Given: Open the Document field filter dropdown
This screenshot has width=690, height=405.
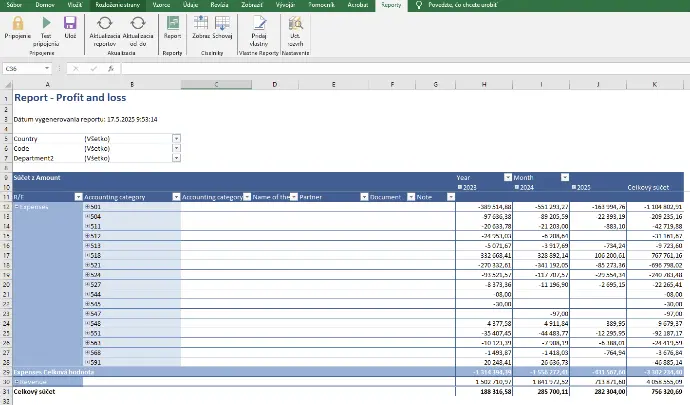Looking at the screenshot, I should (x=411, y=197).
